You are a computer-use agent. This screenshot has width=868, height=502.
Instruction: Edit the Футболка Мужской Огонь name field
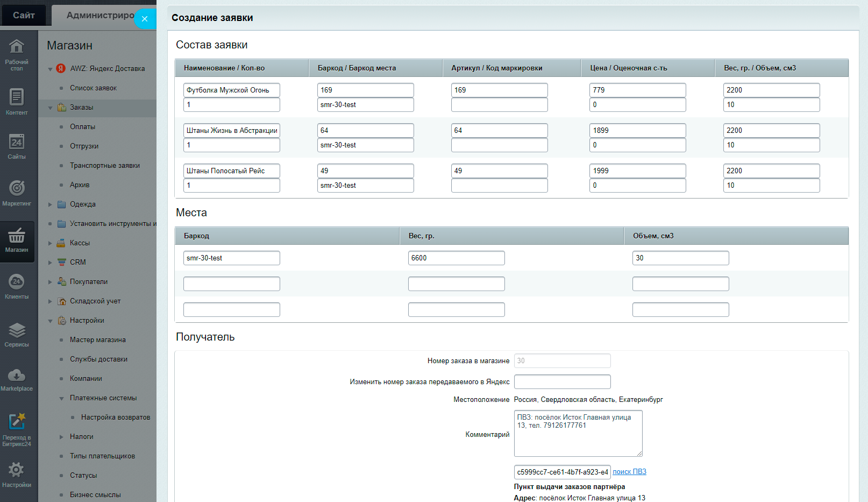tap(232, 90)
